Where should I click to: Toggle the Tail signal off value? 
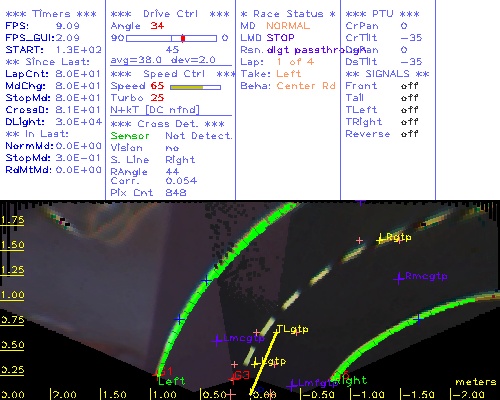[409, 98]
